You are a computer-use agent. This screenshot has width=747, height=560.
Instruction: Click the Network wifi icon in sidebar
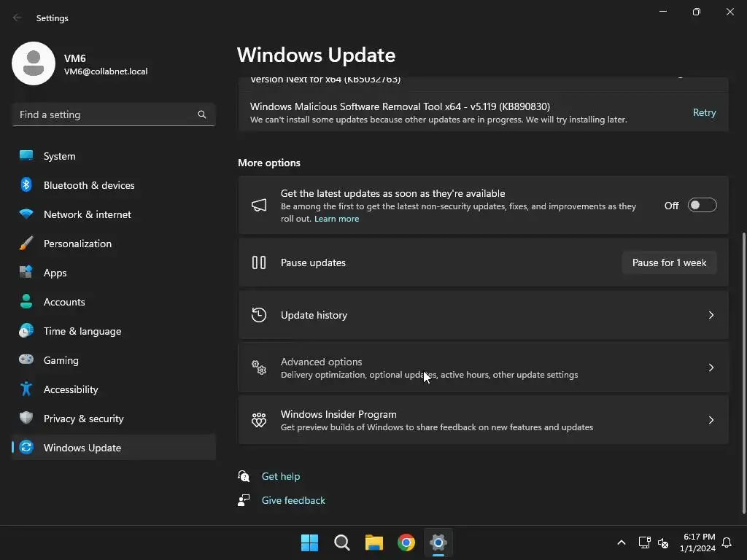click(26, 214)
